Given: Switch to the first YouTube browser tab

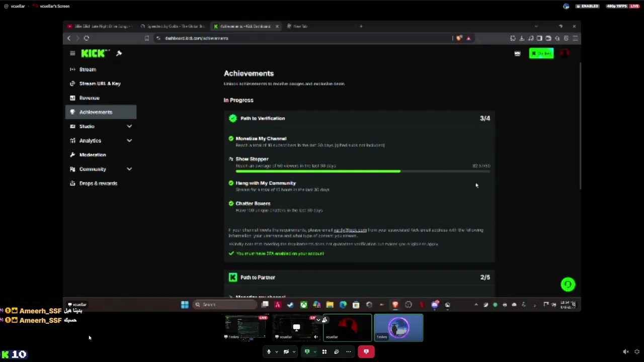Looking at the screenshot, I should (x=101, y=26).
